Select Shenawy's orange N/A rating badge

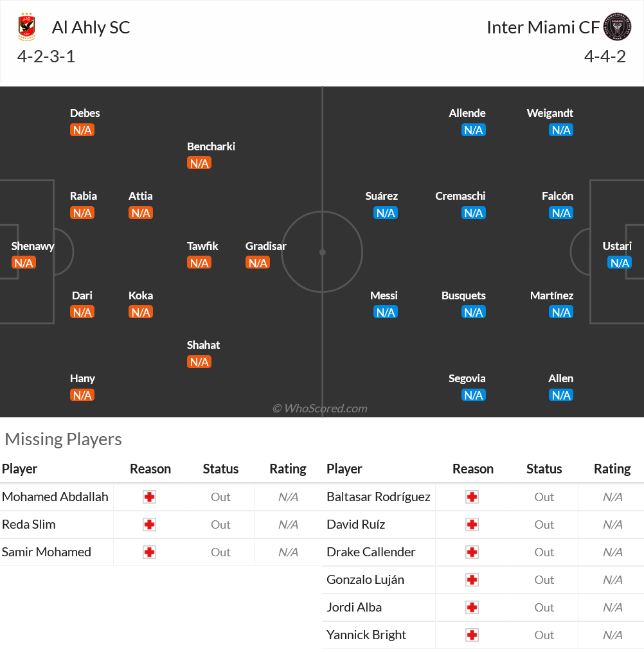[24, 263]
